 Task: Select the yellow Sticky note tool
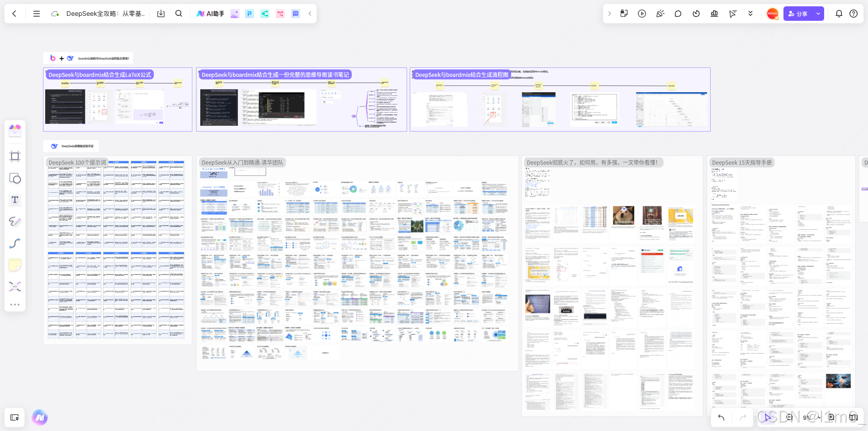[x=15, y=265]
